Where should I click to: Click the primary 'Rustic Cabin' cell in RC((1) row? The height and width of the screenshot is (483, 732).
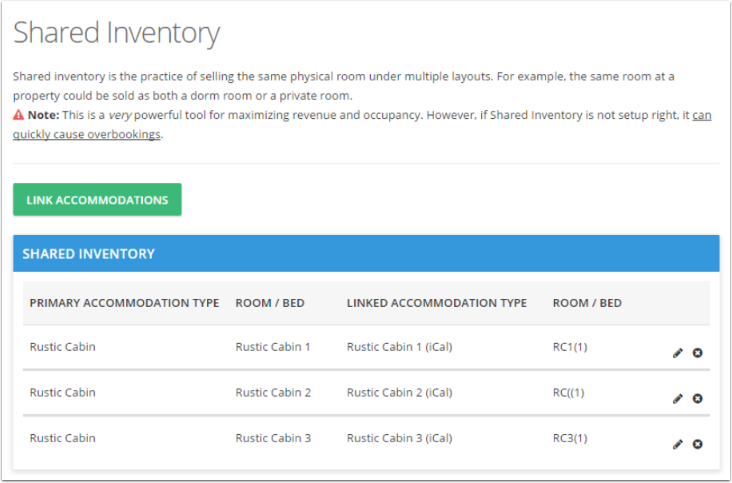[63, 392]
